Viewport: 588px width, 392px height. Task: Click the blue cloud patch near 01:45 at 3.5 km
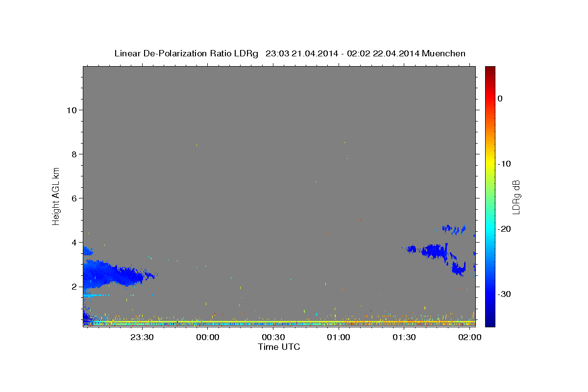point(435,251)
